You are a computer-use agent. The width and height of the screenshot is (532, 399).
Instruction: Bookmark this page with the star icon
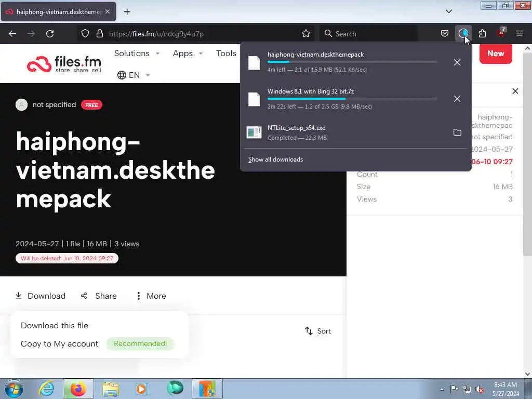[305, 34]
